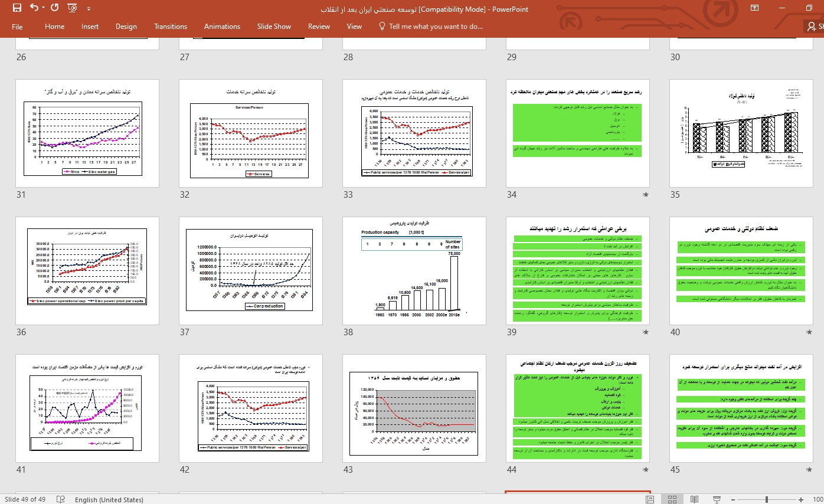
Task: Select slide 35 bar chart thumbnail
Action: pos(741,133)
